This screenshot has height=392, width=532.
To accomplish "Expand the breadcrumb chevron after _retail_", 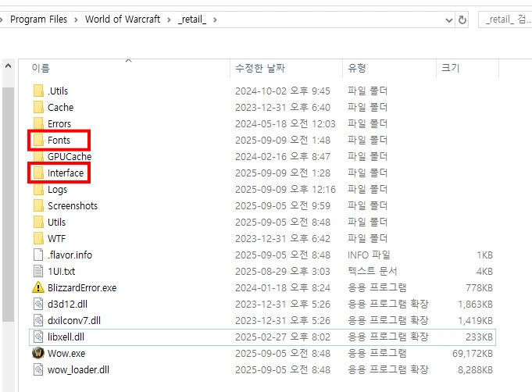I will [214, 20].
